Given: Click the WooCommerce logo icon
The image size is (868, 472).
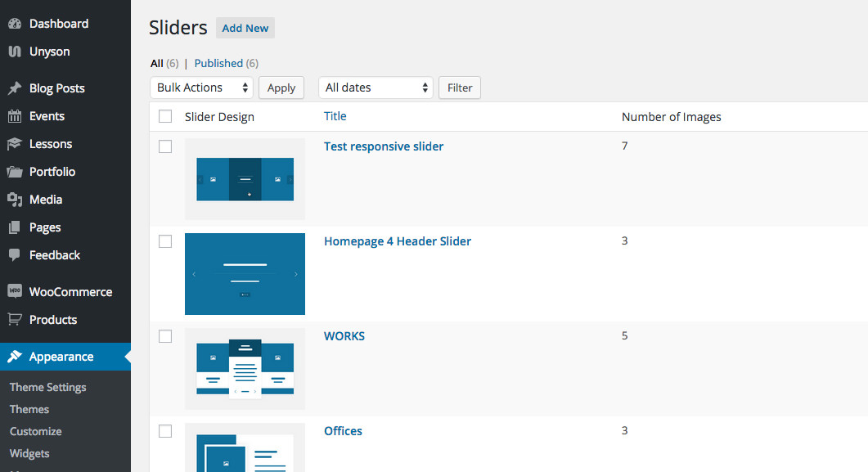Looking at the screenshot, I should click(x=15, y=291).
